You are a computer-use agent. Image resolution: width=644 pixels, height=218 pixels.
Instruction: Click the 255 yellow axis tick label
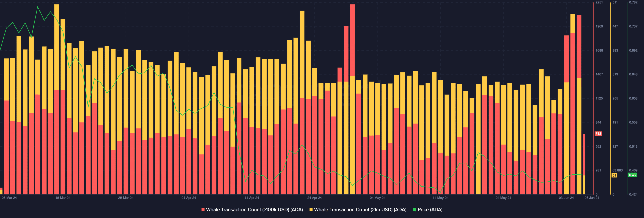click(615, 99)
